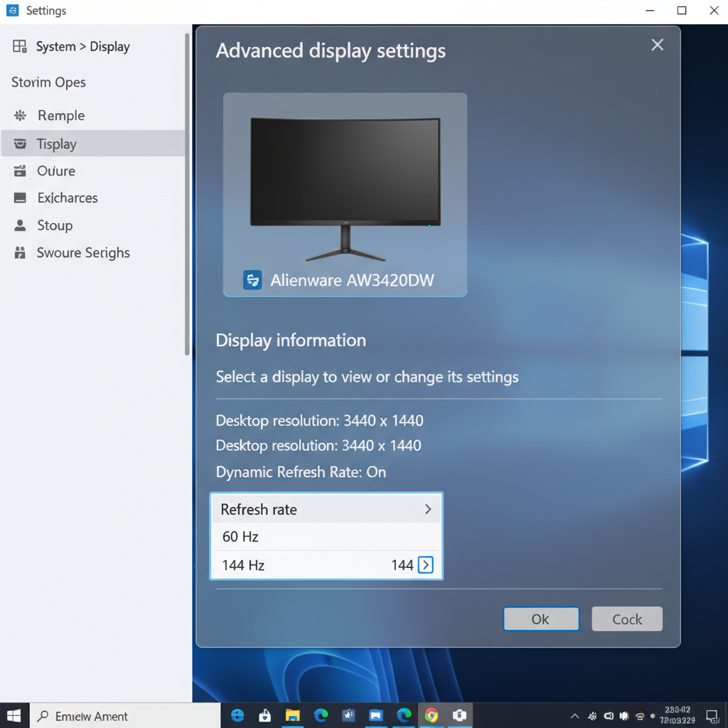Image resolution: width=728 pixels, height=728 pixels.
Task: Expand the Refresh rate header chevron
Action: [x=428, y=509]
